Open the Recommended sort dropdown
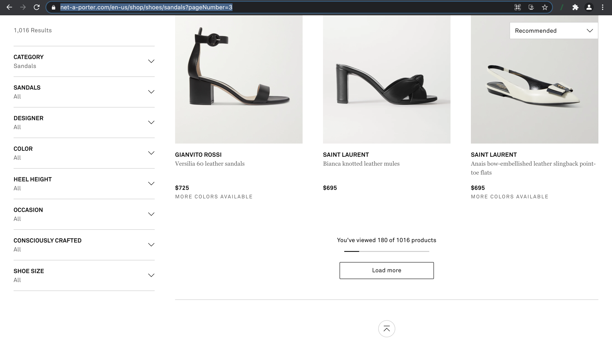The image size is (612, 364). [x=554, y=31]
